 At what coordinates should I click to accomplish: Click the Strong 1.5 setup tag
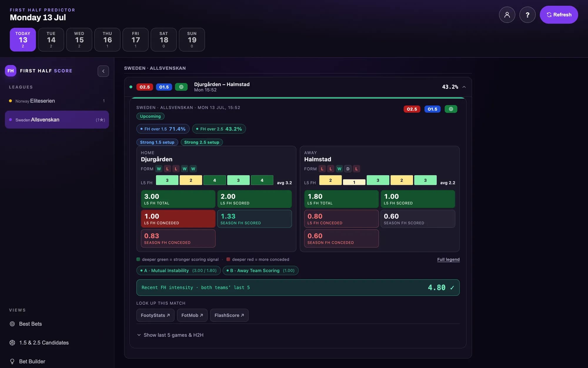157,142
